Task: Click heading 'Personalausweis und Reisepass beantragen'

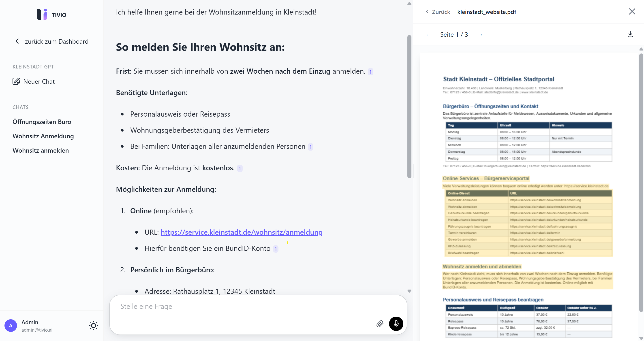Action: tap(493, 300)
